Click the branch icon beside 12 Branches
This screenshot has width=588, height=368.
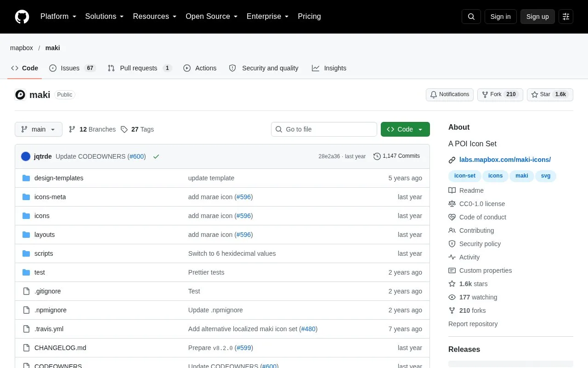pos(72,129)
